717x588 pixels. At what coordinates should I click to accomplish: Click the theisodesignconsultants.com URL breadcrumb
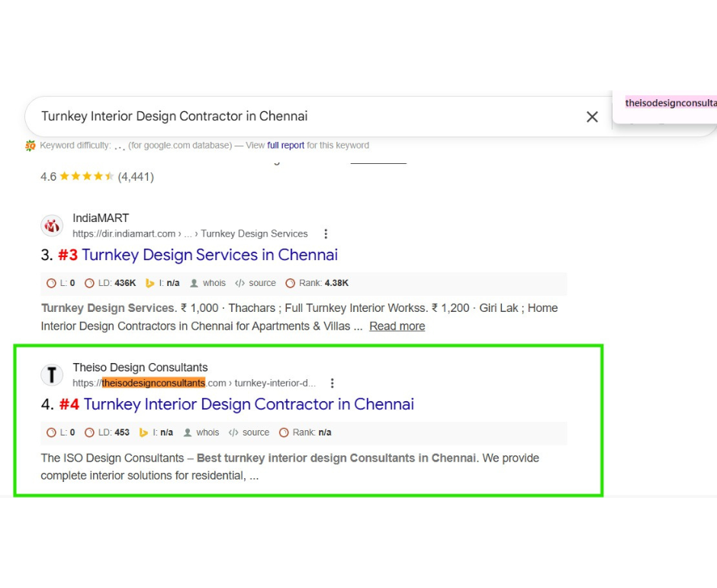click(194, 383)
